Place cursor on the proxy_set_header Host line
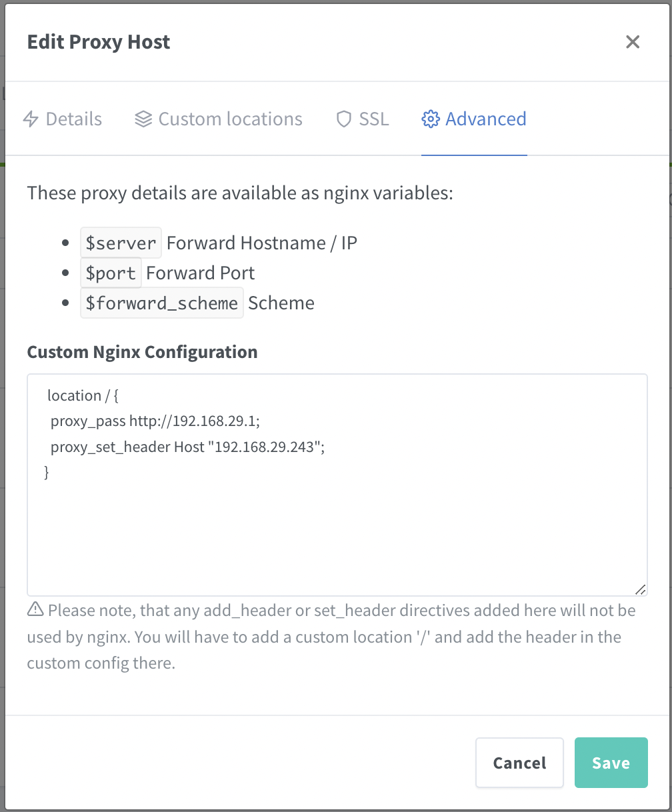Screen dimensions: 672x812 (187, 447)
